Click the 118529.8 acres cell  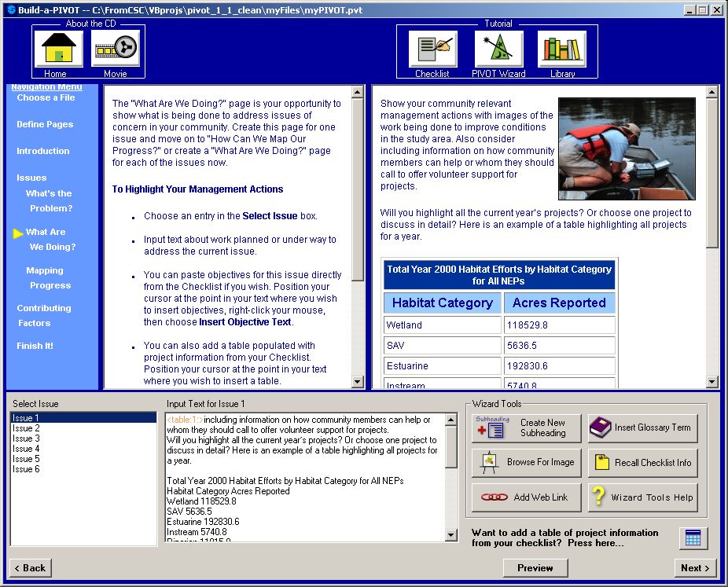pyautogui.click(x=560, y=325)
